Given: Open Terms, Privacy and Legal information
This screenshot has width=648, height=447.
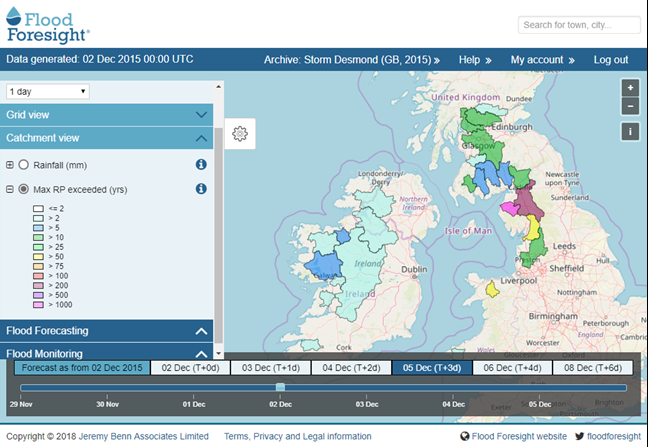Looking at the screenshot, I should click(x=298, y=437).
